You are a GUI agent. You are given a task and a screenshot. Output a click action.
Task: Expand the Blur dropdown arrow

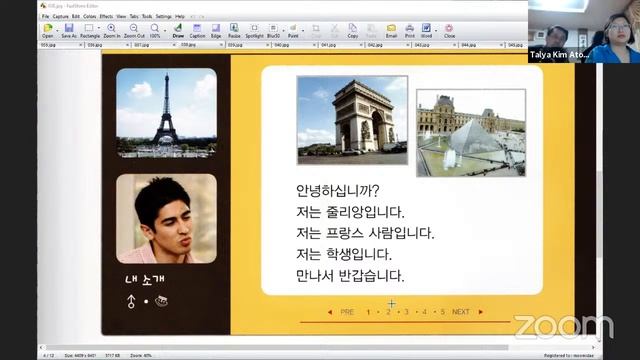pyautogui.click(x=283, y=31)
